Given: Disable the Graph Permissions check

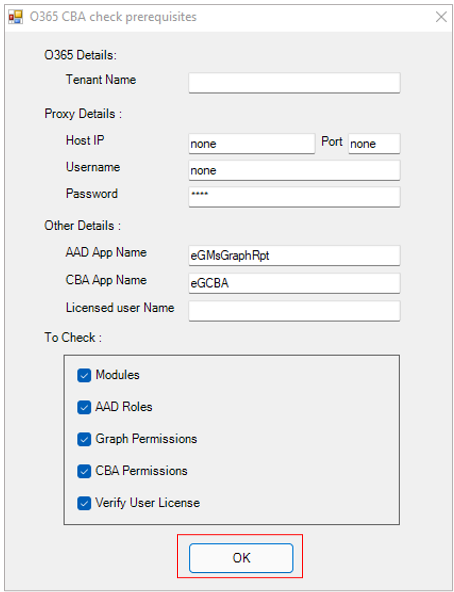Looking at the screenshot, I should coord(84,439).
